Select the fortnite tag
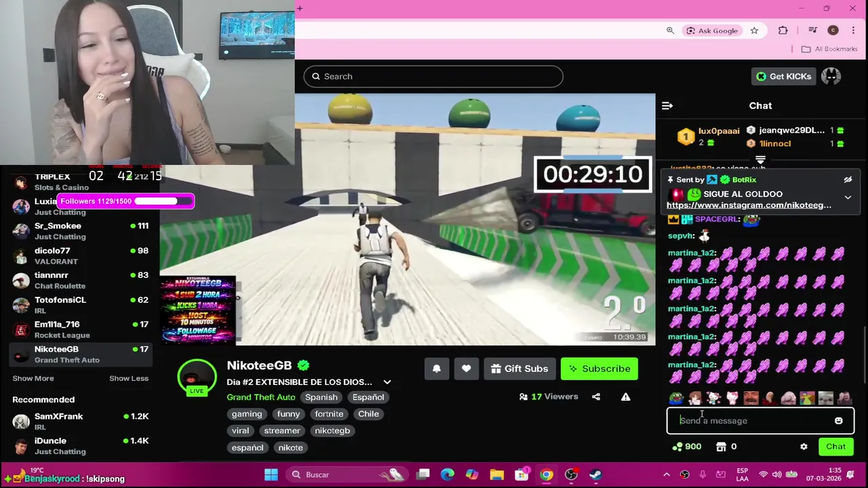Image resolution: width=868 pixels, height=488 pixels. pyautogui.click(x=329, y=414)
